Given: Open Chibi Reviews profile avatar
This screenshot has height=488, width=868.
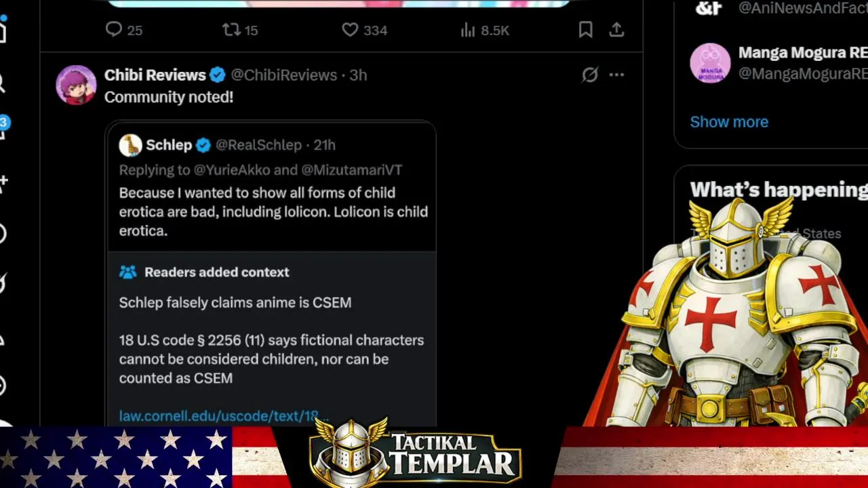Looking at the screenshot, I should tap(76, 85).
